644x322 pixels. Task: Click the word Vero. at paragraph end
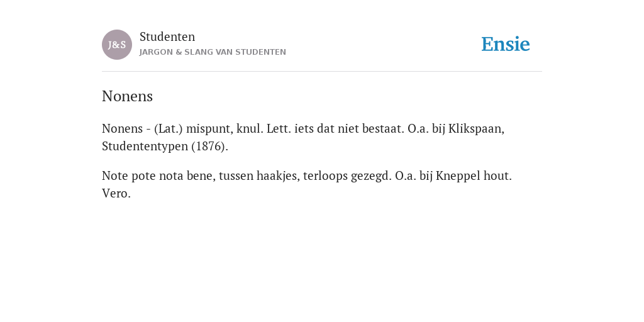click(x=116, y=194)
